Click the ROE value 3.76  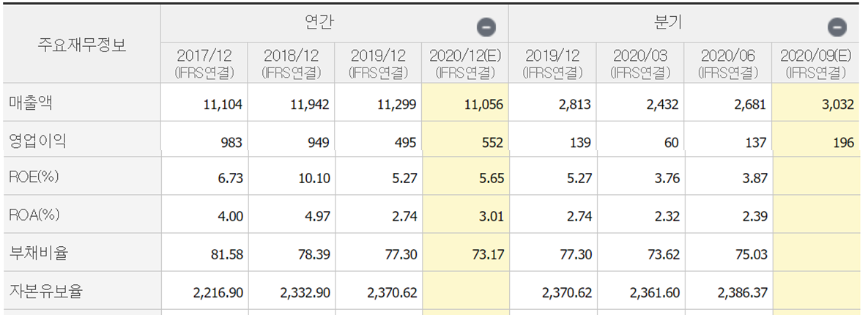667,179
